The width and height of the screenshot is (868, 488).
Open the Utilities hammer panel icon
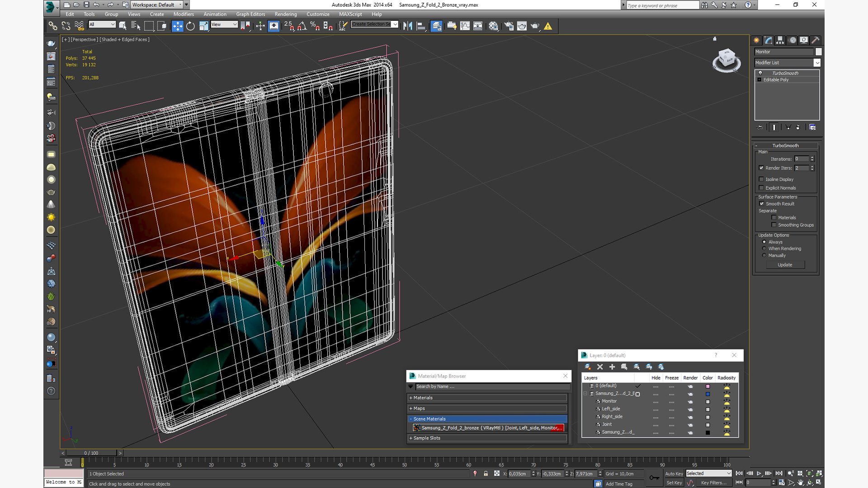(x=816, y=40)
